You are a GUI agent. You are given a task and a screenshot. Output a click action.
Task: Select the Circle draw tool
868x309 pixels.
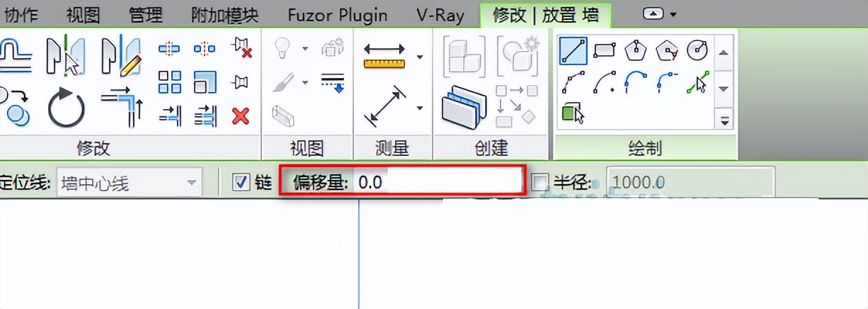coord(698,51)
